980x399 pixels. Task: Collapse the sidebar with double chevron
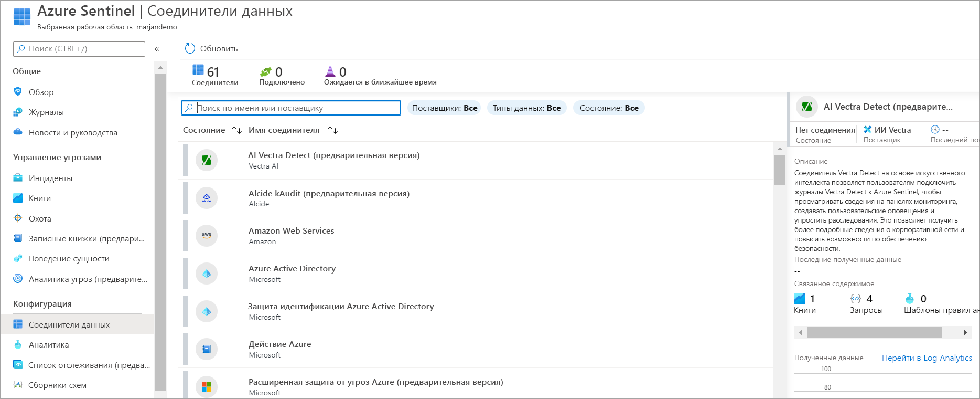pyautogui.click(x=157, y=49)
